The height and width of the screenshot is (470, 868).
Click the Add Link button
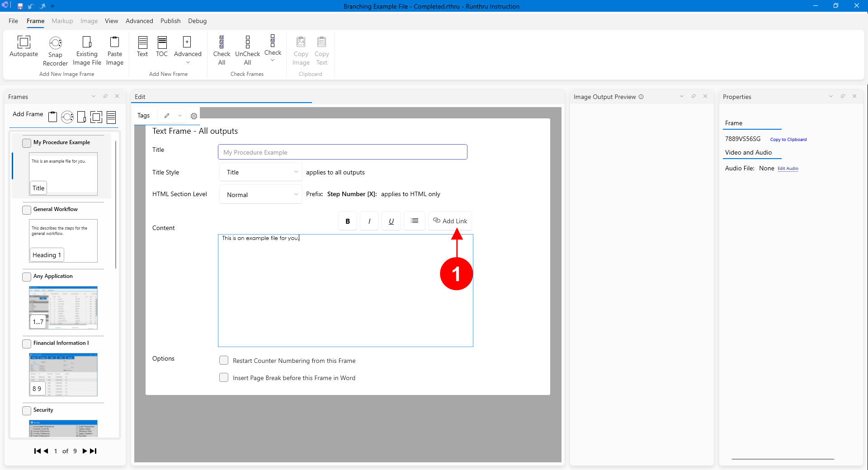pos(450,221)
